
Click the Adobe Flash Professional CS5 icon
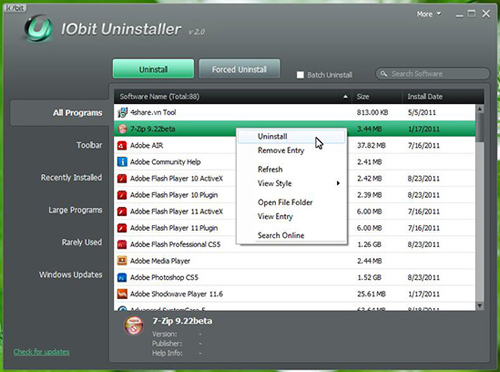[122, 245]
